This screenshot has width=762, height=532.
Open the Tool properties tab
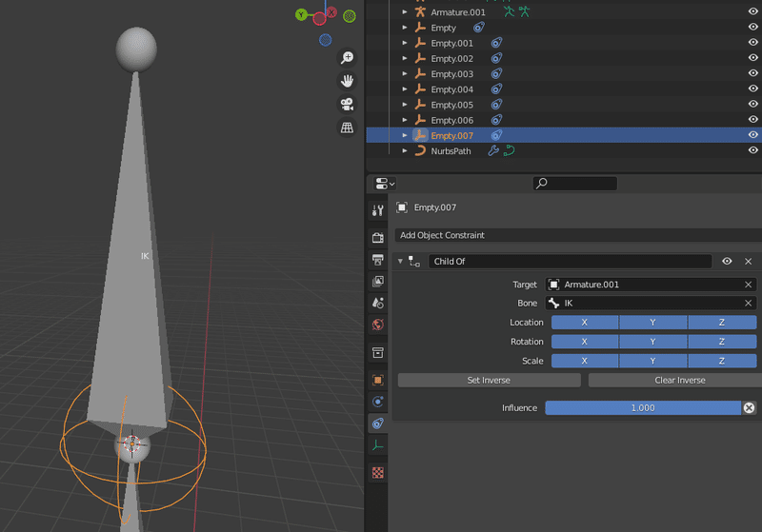click(x=377, y=210)
